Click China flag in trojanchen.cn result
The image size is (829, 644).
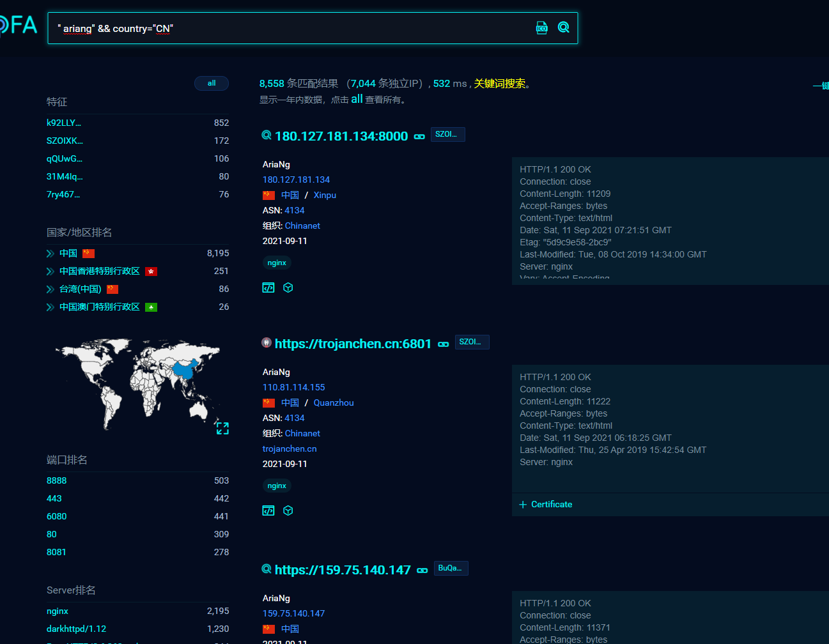(268, 403)
